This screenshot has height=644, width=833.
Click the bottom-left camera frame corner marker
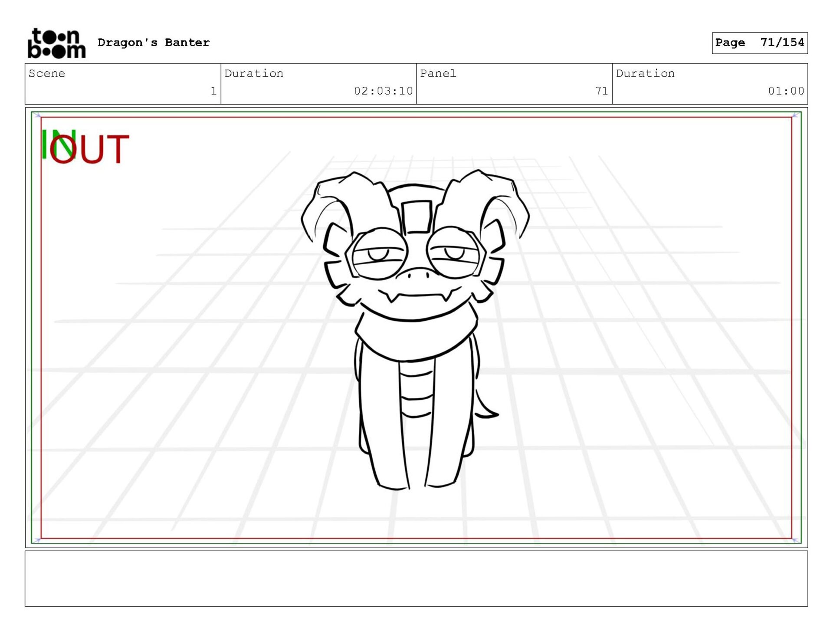click(x=37, y=540)
